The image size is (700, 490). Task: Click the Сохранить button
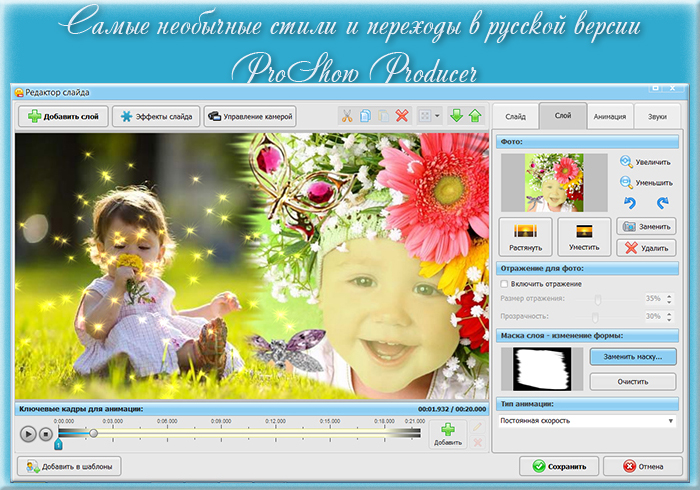pos(566,465)
